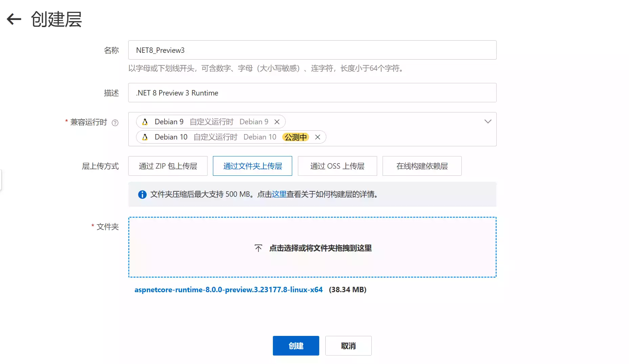Click the Debian 9 penguin icon
Image resolution: width=629 pixels, height=364 pixels.
pos(145,122)
